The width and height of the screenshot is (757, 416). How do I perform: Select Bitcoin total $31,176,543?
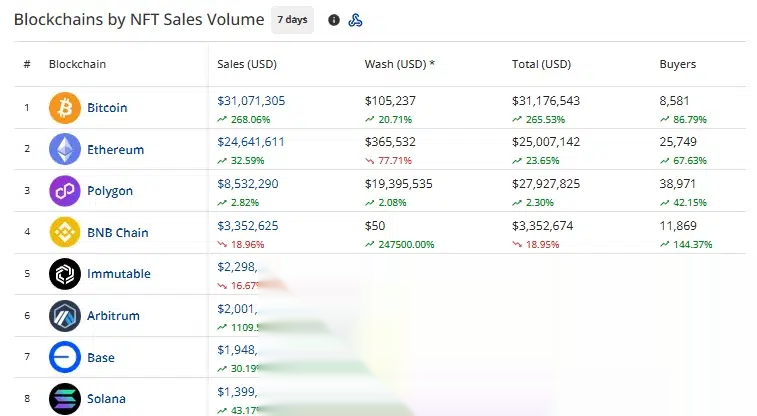pos(546,101)
